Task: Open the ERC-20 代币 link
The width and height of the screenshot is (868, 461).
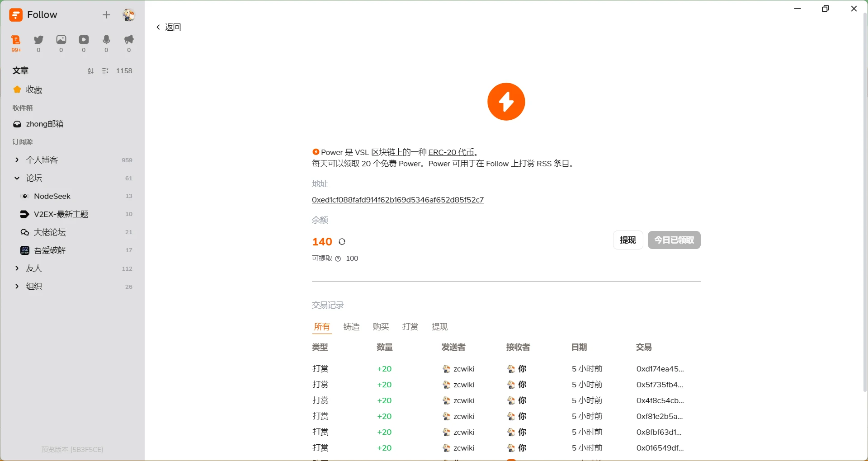Action: 451,152
